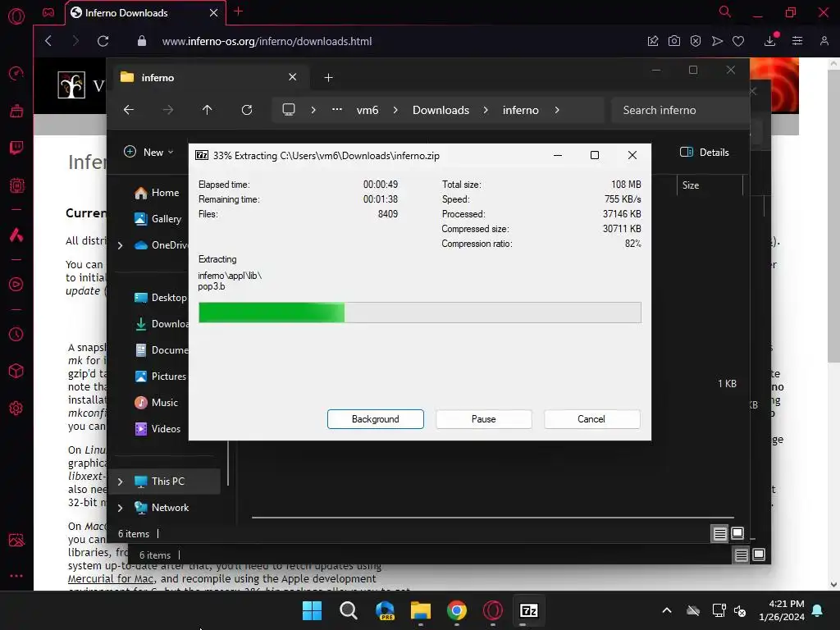
Task: Click Mercurial for Mac link
Action: click(111, 578)
